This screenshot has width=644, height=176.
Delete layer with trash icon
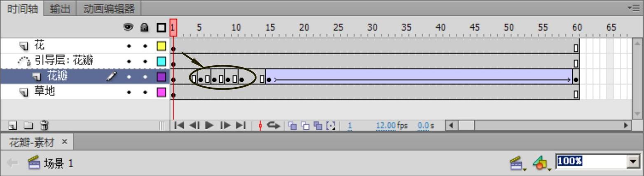tap(44, 125)
